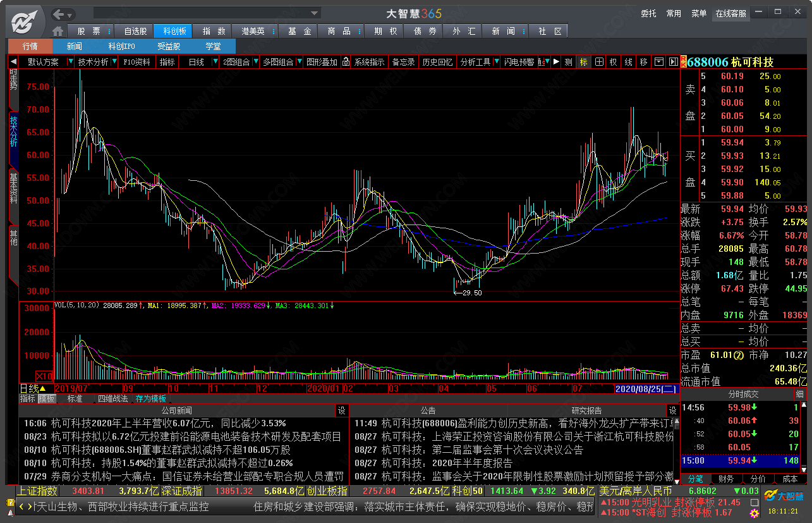Click the 创业板指 index label
Viewport: 812px width, 523px height.
click(x=327, y=491)
